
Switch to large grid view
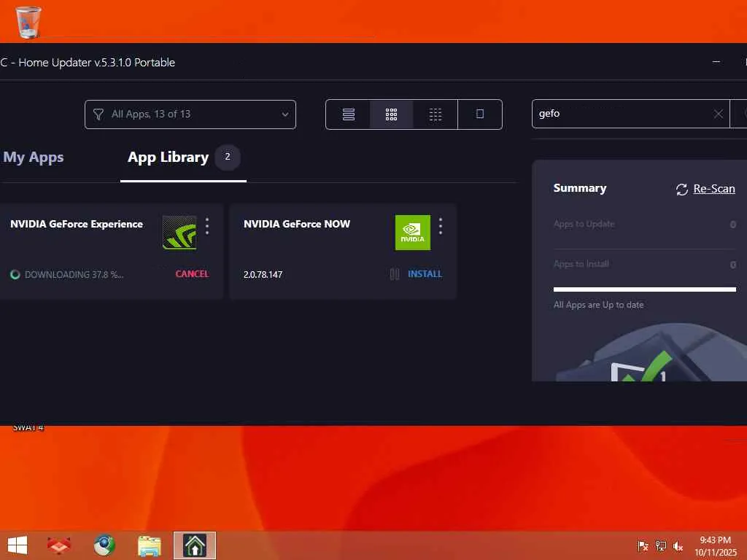coord(391,114)
